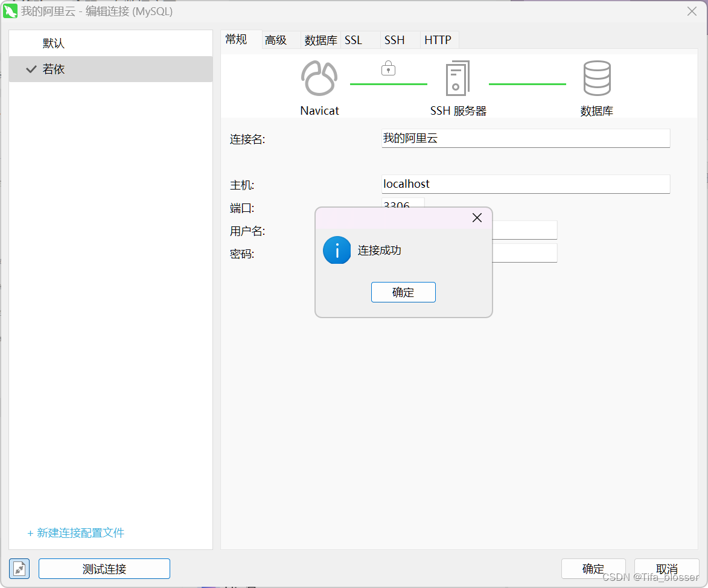Select the 默认 connection profile
This screenshot has height=588, width=708.
click(110, 43)
